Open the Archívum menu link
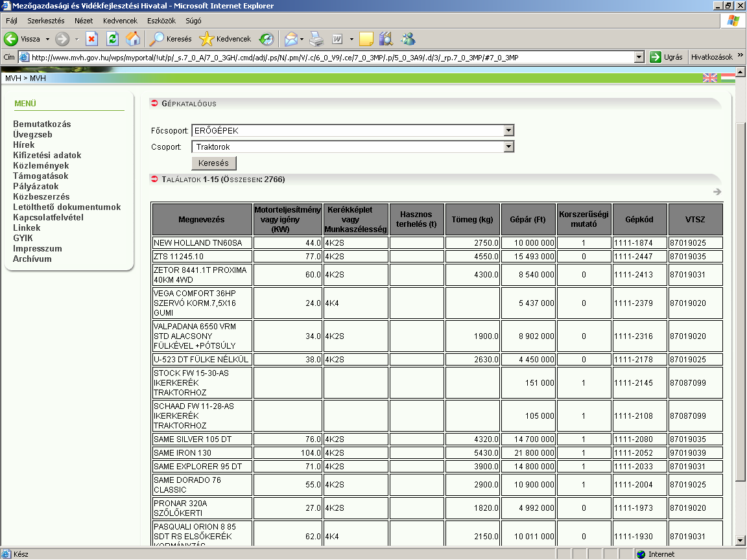Screen dimensions: 747x560 pyautogui.click(x=32, y=259)
